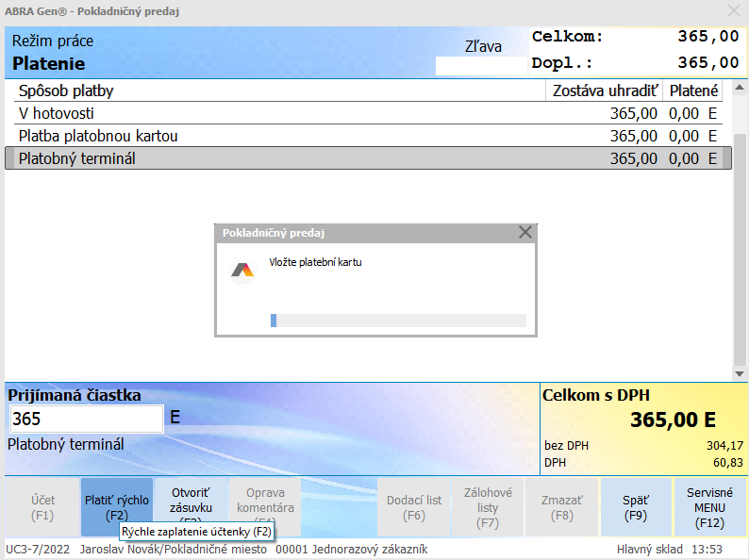Screen dimensions: 749x560
Task: Select the V hotovosti payment row
Action: (x=283, y=113)
